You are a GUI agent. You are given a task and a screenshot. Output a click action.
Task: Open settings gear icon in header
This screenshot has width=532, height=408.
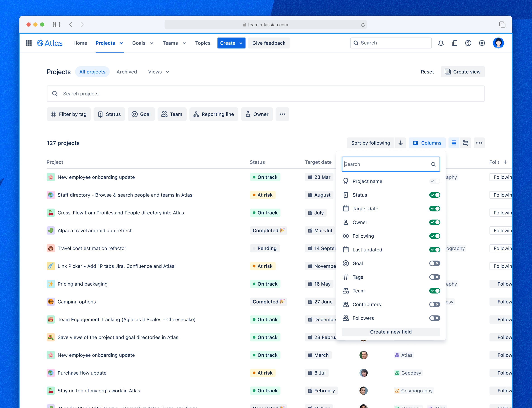coord(482,43)
